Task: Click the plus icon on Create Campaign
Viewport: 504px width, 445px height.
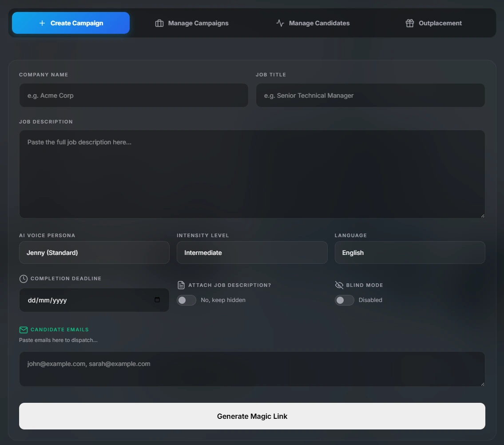Action: click(x=42, y=23)
